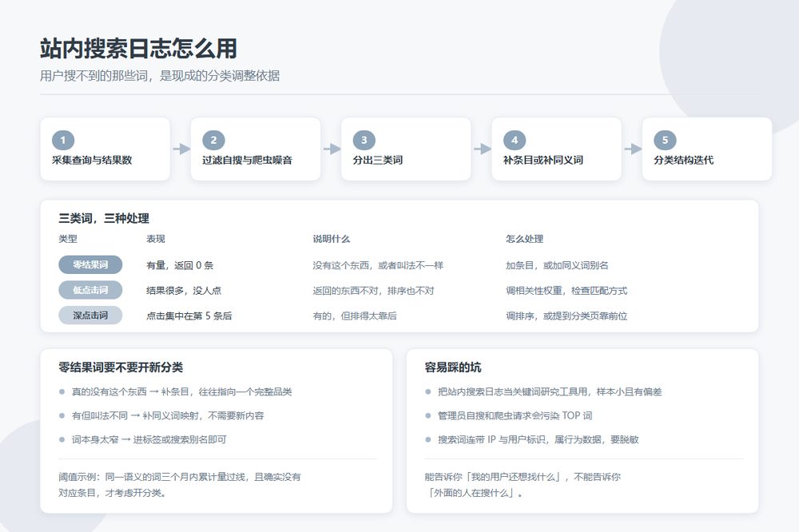Viewport: 799px width, 532px height.
Task: Click cell 调相关性权重，检查匹配方式
Action: pyautogui.click(x=566, y=291)
